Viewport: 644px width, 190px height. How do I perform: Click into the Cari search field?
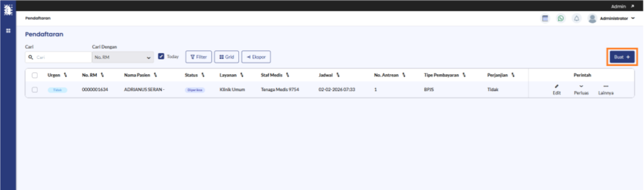tap(59, 57)
